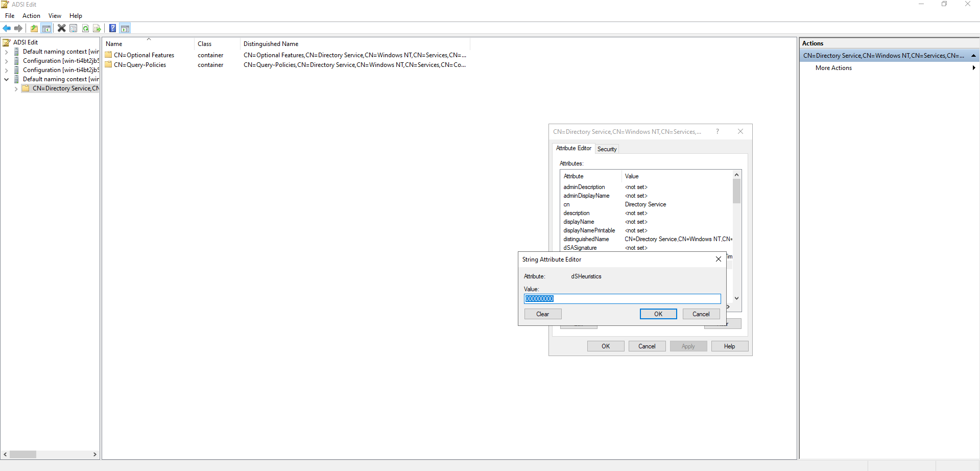This screenshot has height=471, width=980.
Task: Switch to the Security tab
Action: coord(606,149)
